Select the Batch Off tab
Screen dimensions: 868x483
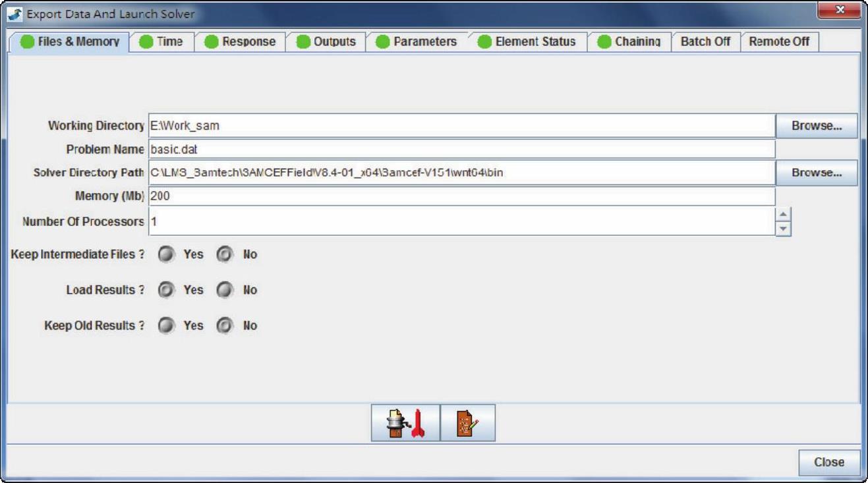click(x=705, y=42)
